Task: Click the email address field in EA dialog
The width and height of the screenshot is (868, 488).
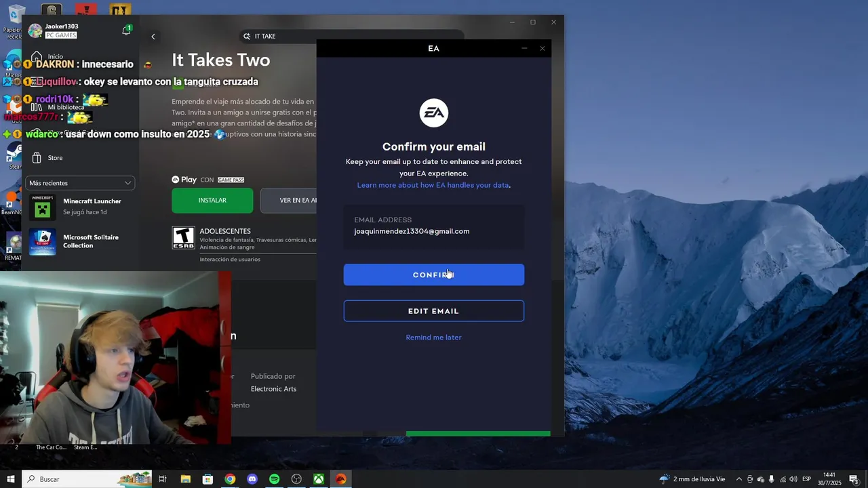Action: point(433,226)
